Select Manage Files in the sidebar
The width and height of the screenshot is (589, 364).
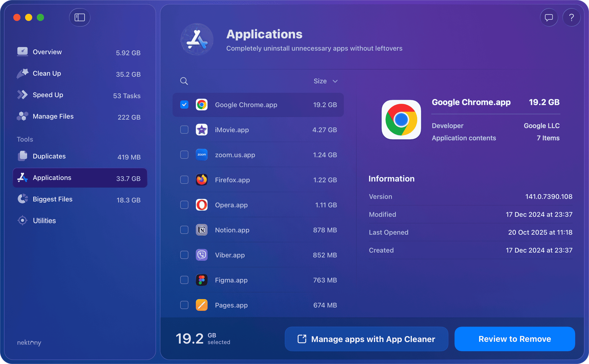tap(53, 116)
